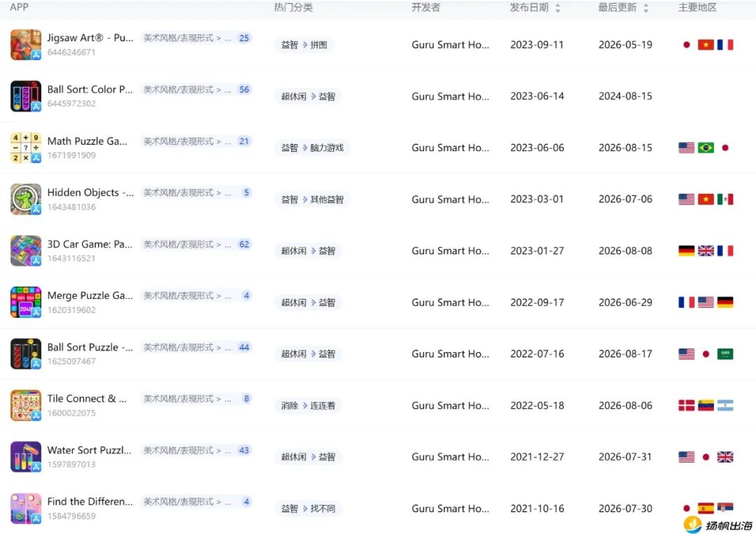Click Brazil flag in Math Puzzle row

[x=706, y=148]
